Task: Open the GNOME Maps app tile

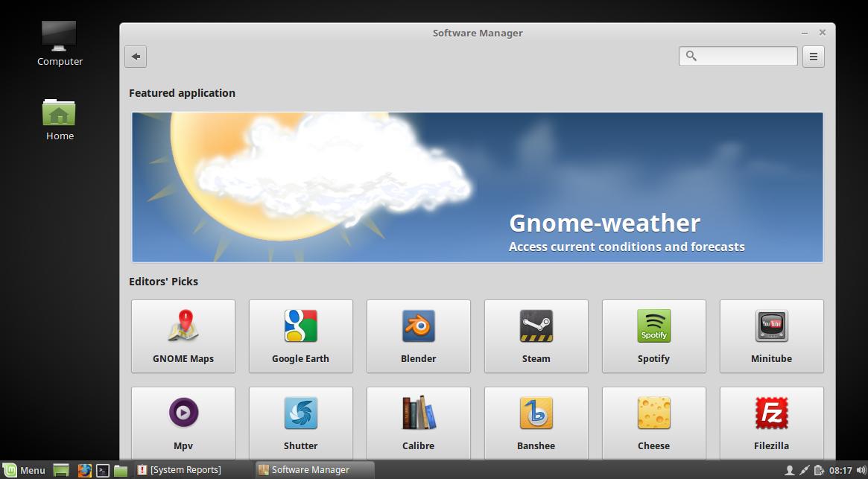Action: pos(183,336)
